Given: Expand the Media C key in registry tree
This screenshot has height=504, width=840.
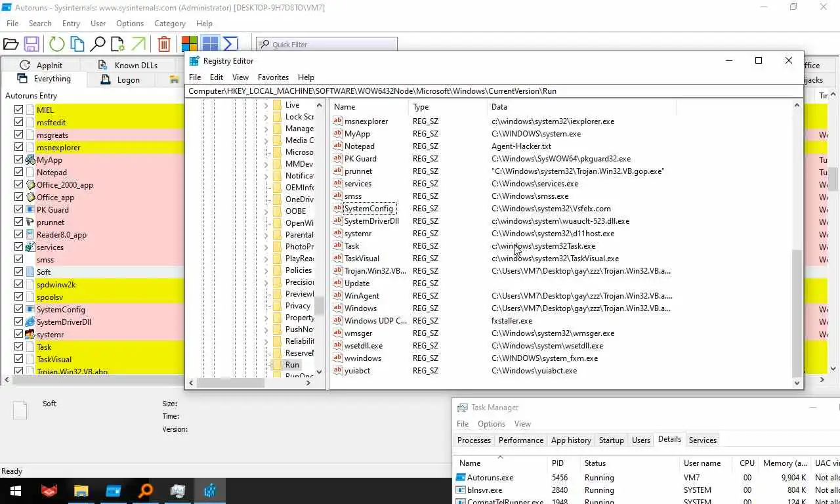Looking at the screenshot, I should coord(266,140).
